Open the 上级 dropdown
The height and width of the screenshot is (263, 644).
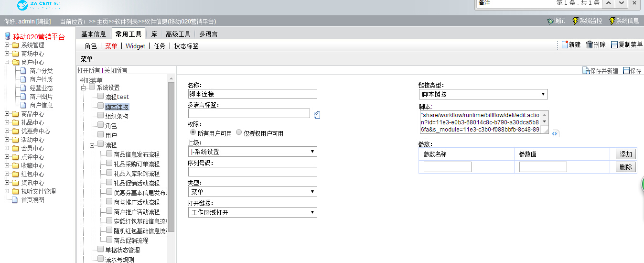(x=252, y=152)
